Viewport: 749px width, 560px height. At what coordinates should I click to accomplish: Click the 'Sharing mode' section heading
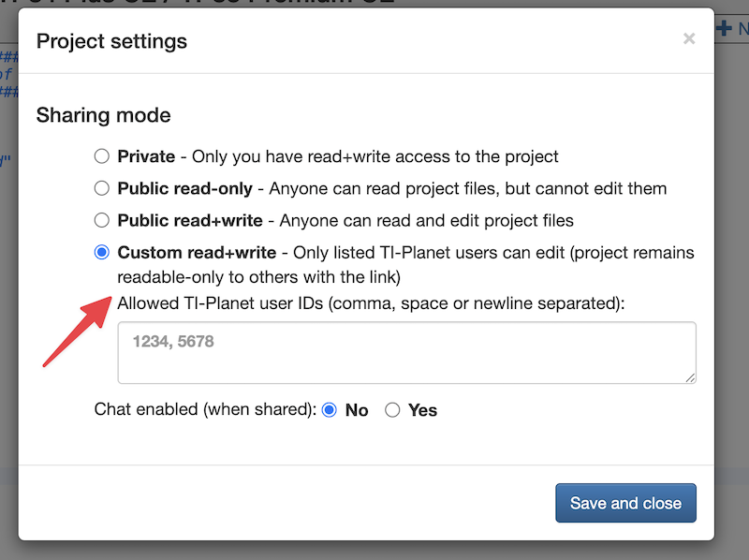click(x=103, y=115)
